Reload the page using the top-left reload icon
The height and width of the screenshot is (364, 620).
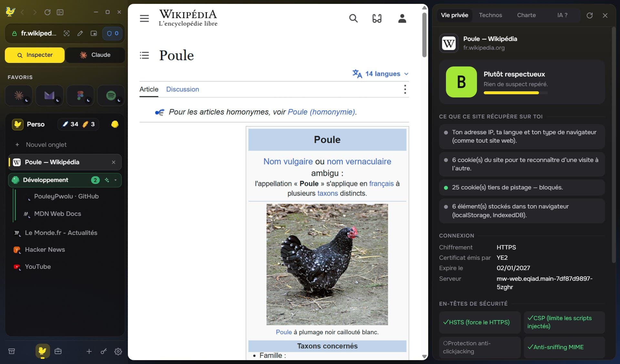[x=47, y=12]
